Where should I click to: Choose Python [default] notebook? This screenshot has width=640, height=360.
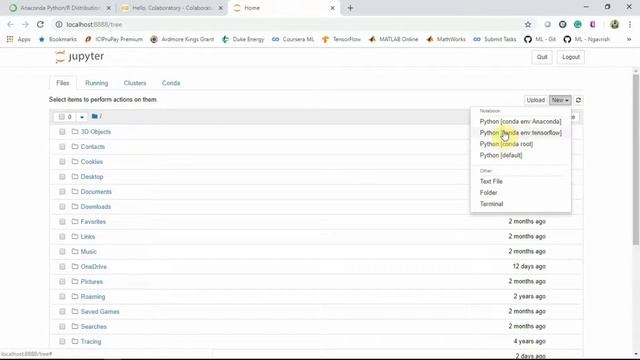pos(520,155)
